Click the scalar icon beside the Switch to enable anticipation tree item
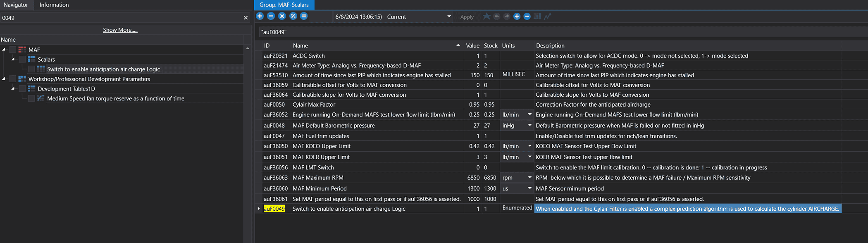 [x=41, y=69]
